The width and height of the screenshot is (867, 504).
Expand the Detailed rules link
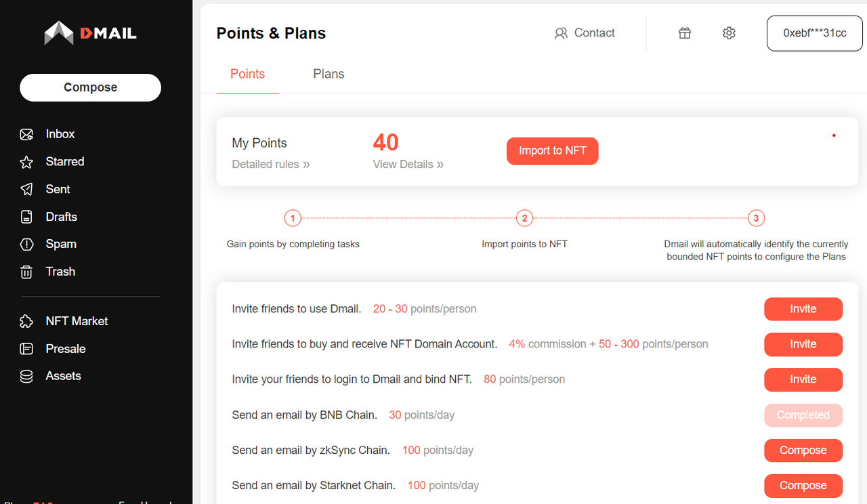(271, 164)
